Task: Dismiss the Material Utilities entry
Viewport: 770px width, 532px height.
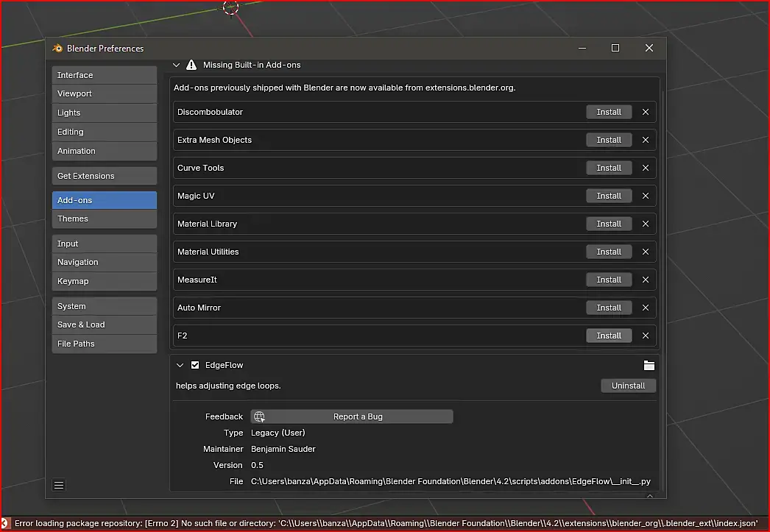Action: click(646, 252)
